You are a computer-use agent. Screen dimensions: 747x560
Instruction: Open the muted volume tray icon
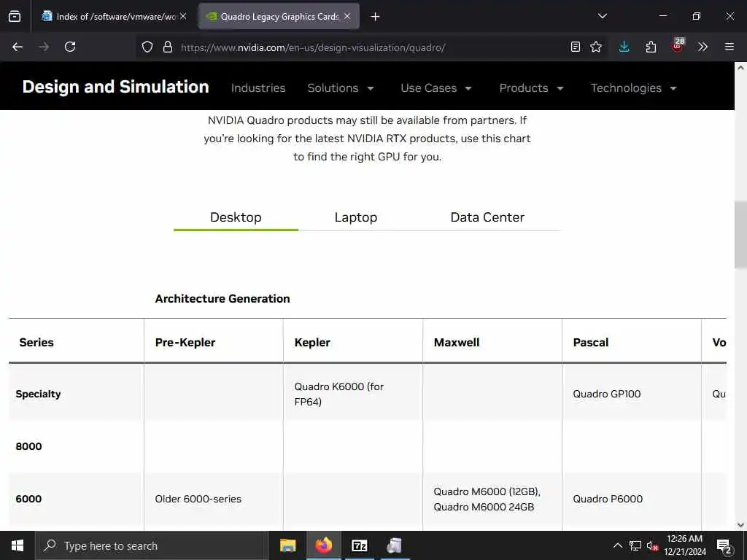click(652, 545)
